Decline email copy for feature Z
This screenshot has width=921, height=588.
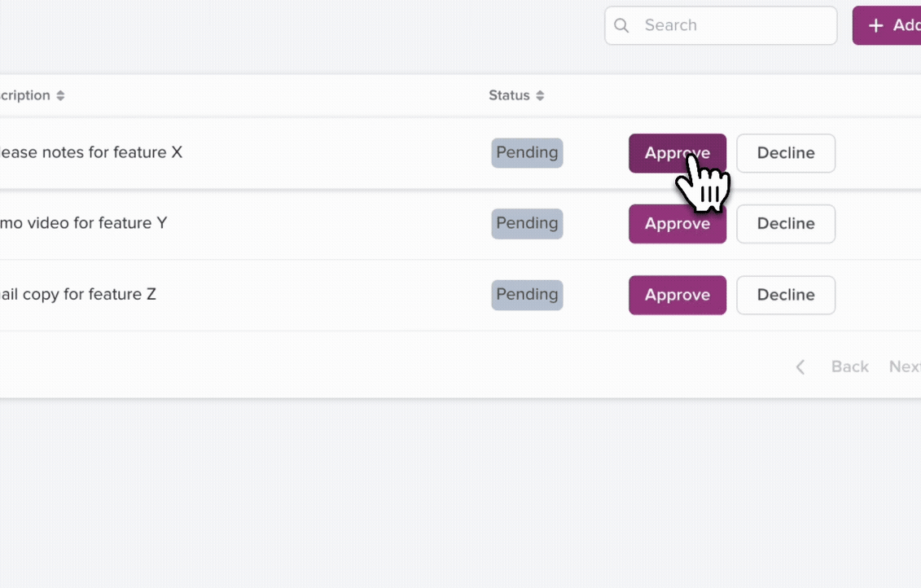786,295
